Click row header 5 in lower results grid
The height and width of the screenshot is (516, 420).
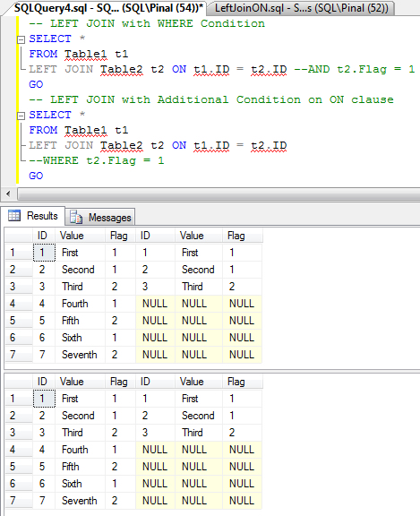click(x=19, y=467)
